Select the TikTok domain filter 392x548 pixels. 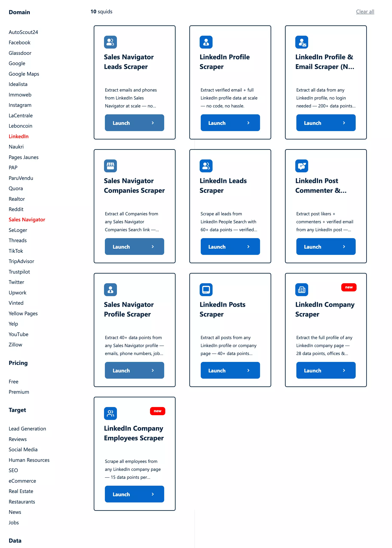pyautogui.click(x=16, y=251)
